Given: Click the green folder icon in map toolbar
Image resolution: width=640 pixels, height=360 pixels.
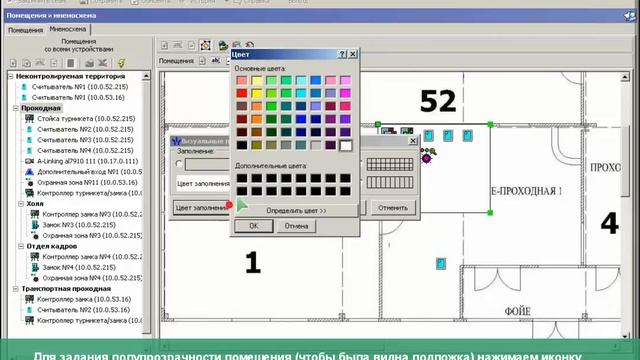Looking at the screenshot, I should 223,45.
